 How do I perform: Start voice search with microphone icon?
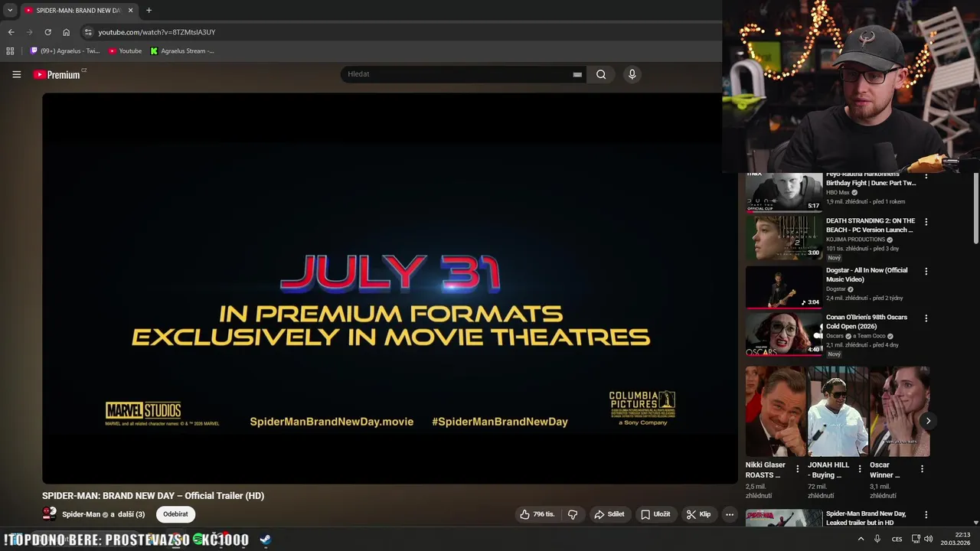pos(632,74)
